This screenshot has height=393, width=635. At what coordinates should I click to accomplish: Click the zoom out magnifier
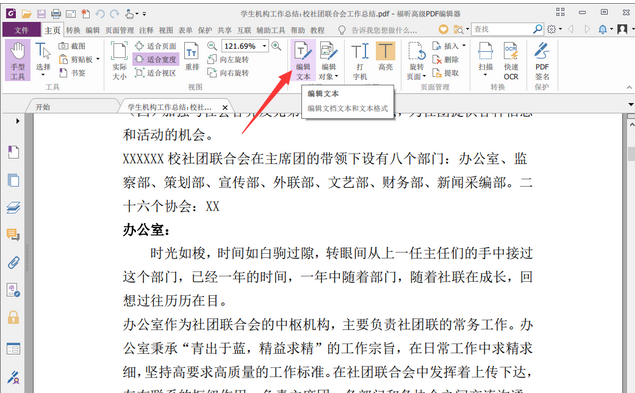pyautogui.click(x=211, y=46)
